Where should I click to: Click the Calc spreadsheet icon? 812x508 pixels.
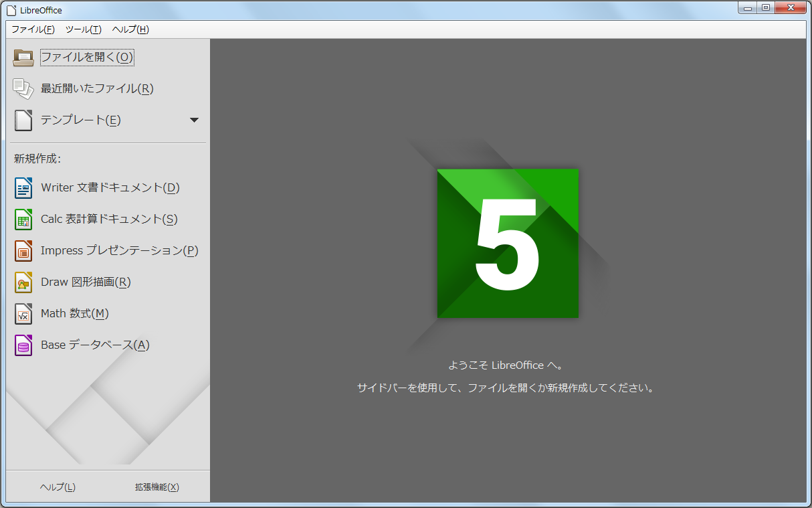click(x=23, y=220)
